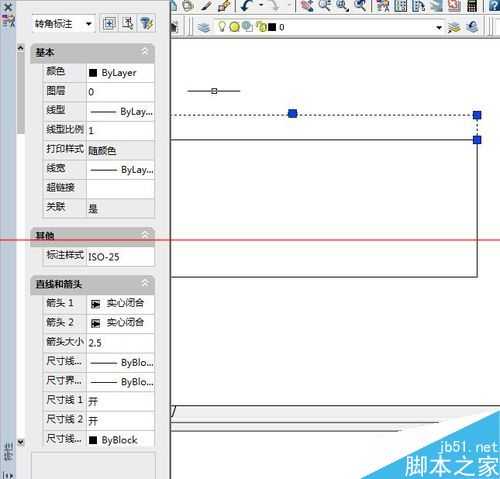
Task: Click the Zoom Previous magnifier icon
Action: point(360,5)
